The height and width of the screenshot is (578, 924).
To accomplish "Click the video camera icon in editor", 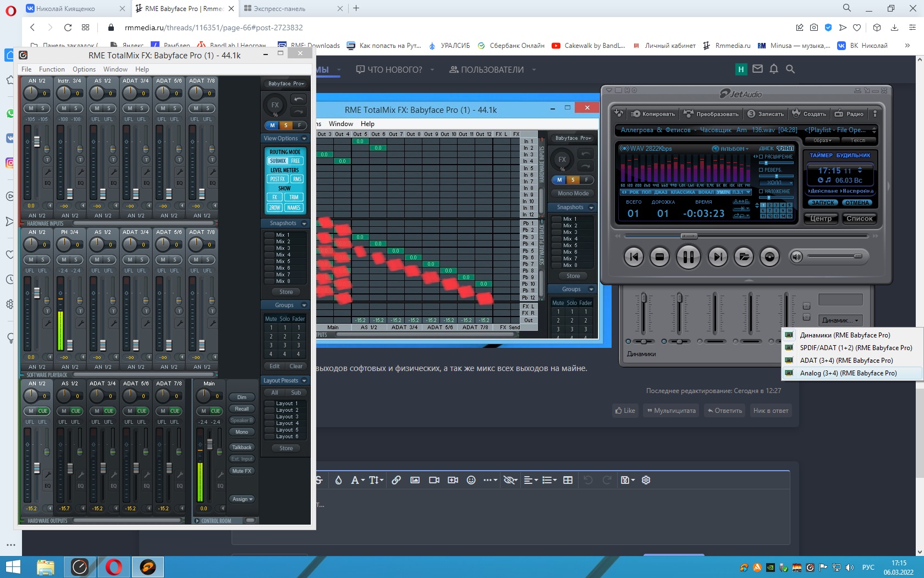I will 434,480.
